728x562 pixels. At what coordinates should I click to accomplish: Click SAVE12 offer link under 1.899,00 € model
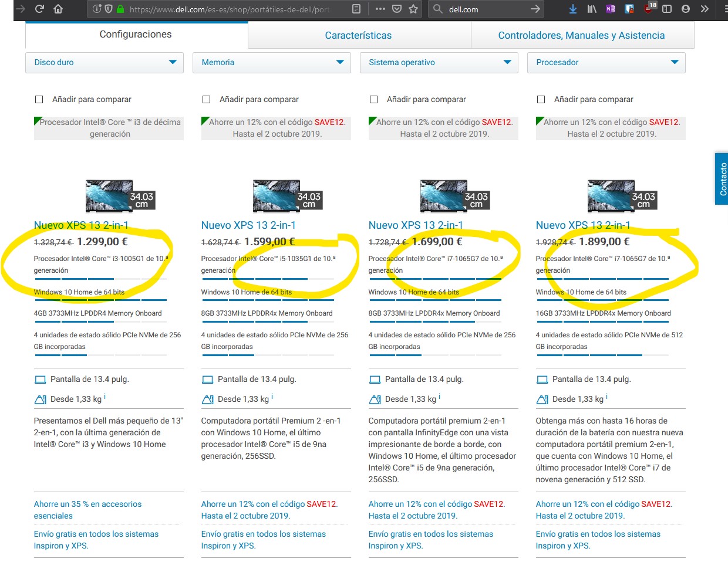tap(604, 510)
